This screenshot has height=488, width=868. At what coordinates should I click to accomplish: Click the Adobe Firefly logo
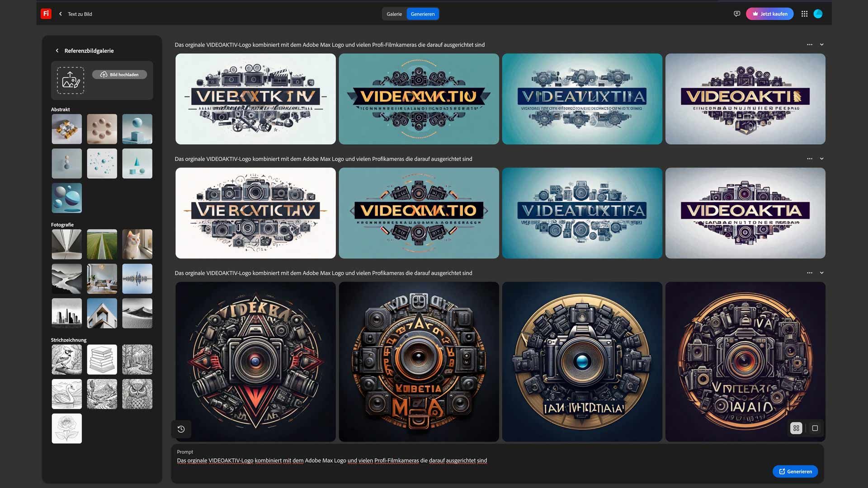click(46, 14)
